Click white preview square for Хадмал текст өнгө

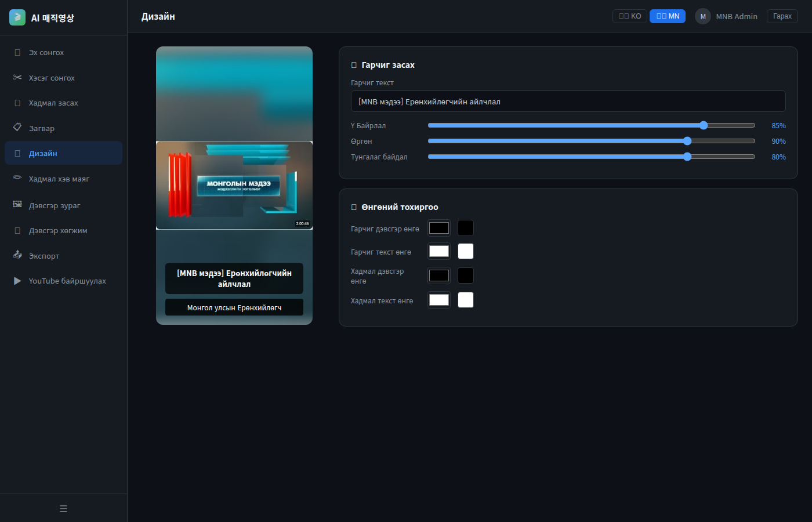tap(466, 300)
